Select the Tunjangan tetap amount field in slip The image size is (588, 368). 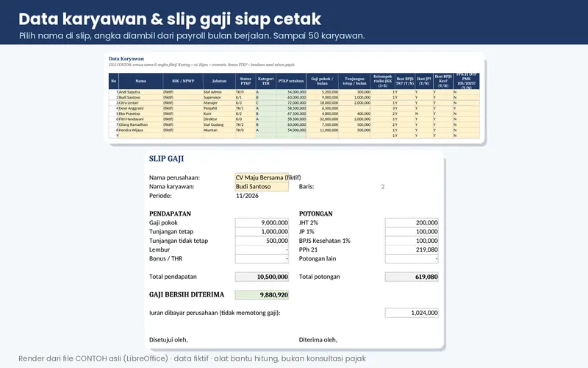(x=262, y=232)
